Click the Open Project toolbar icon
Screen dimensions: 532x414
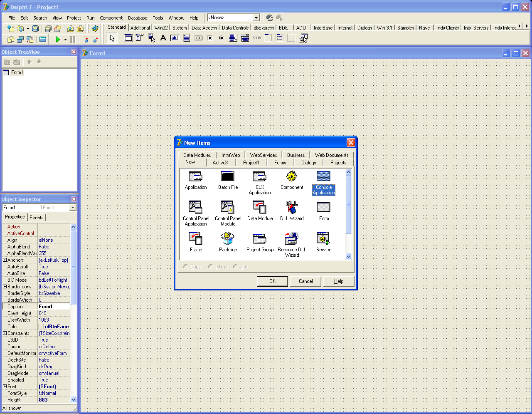click(x=58, y=29)
